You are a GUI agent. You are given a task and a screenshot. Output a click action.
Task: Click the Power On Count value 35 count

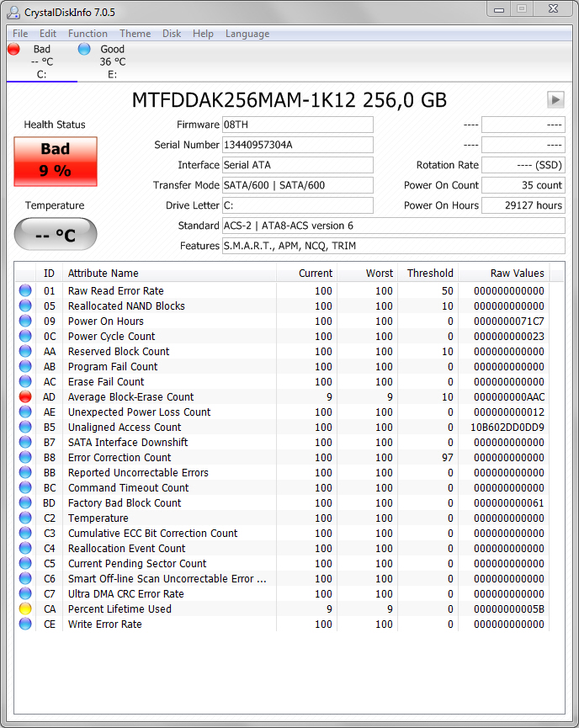[523, 185]
